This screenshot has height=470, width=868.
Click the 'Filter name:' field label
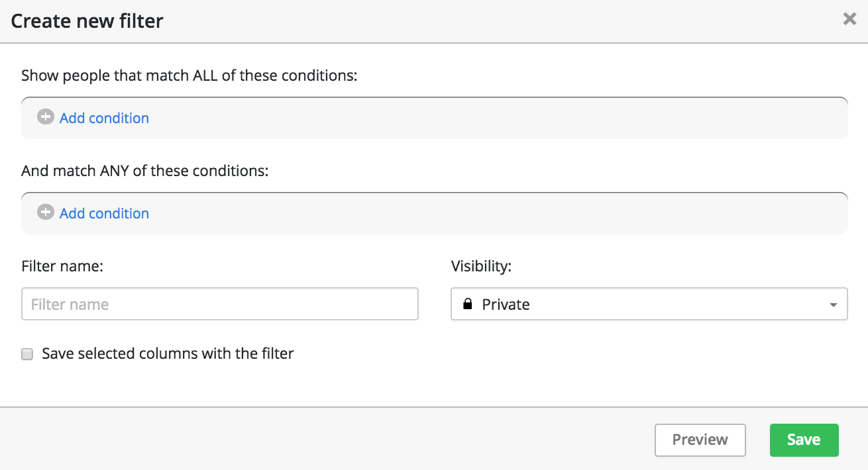pyautogui.click(x=62, y=266)
